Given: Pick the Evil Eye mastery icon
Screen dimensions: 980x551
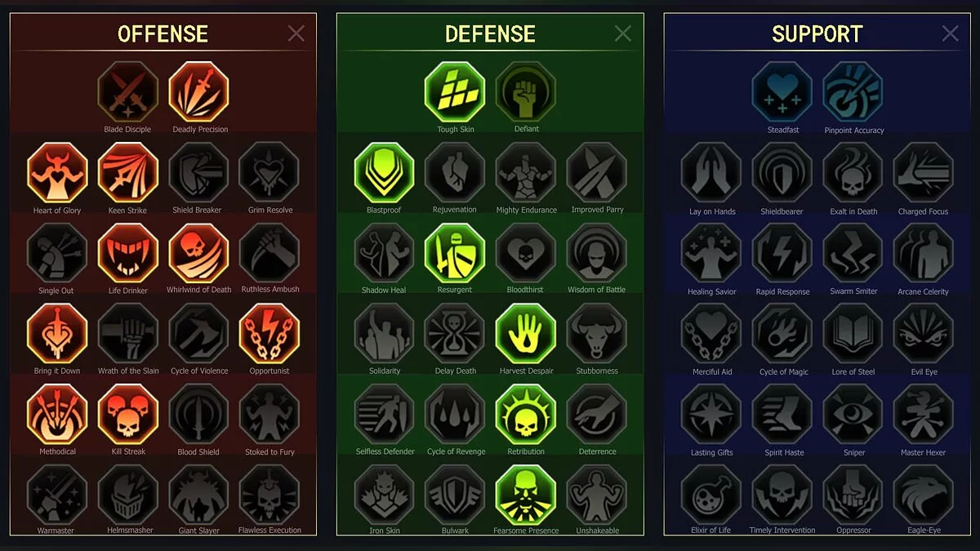Looking at the screenshot, I should (x=924, y=334).
